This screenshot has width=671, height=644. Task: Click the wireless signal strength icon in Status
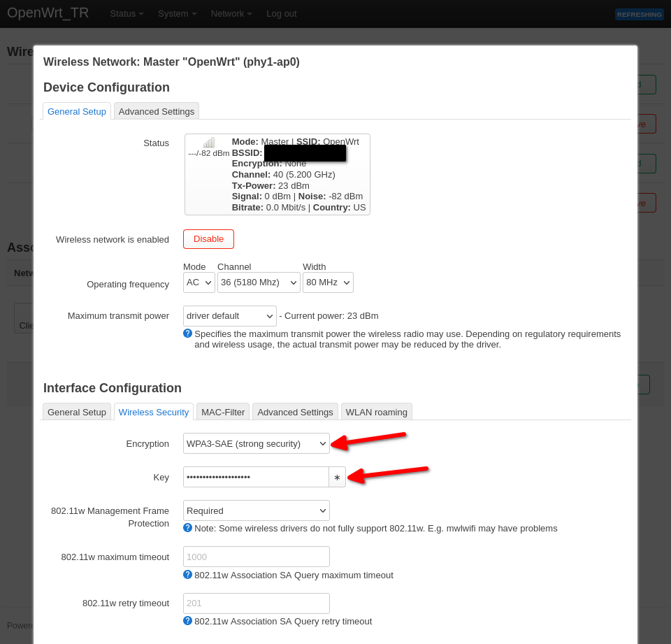pos(208,141)
